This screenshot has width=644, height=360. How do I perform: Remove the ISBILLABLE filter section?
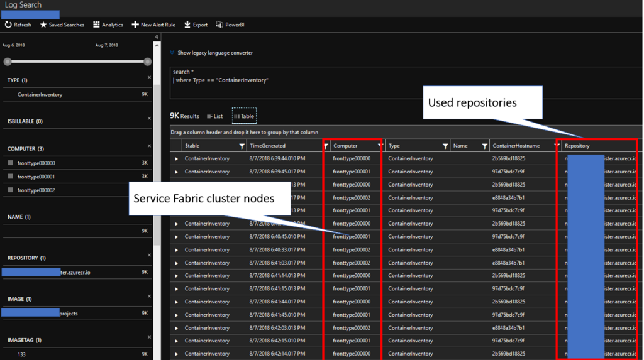click(149, 118)
